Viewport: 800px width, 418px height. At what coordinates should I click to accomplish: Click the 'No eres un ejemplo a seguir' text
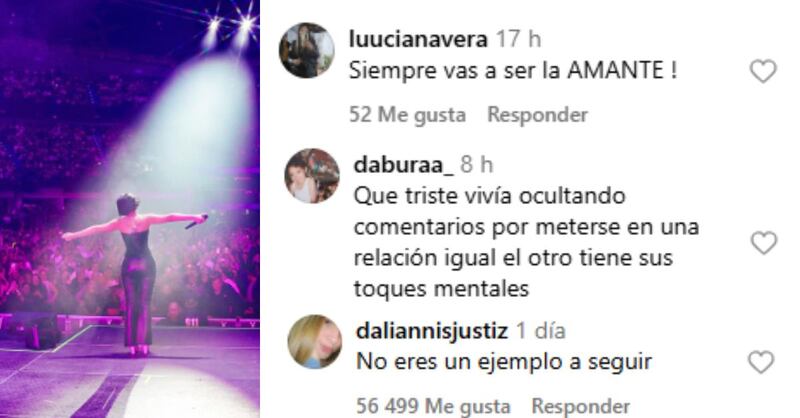pyautogui.click(x=504, y=362)
